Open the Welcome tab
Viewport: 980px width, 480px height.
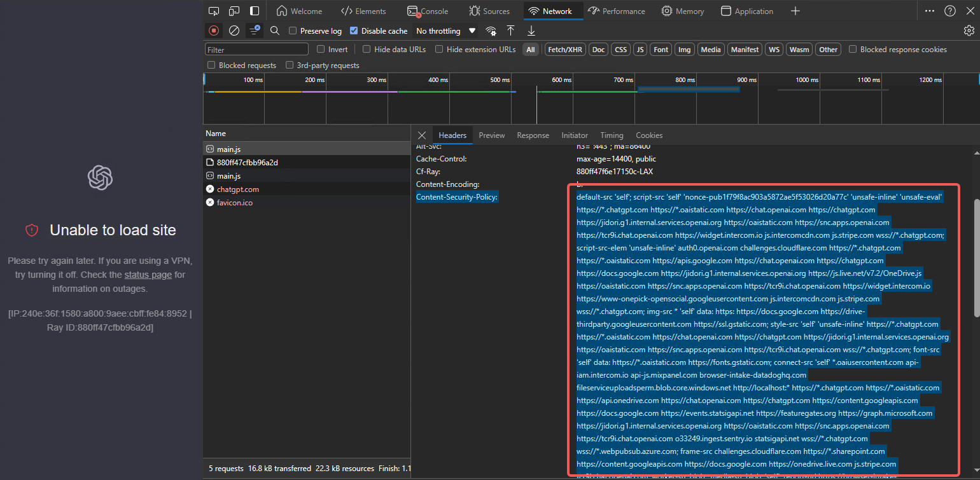coord(299,11)
